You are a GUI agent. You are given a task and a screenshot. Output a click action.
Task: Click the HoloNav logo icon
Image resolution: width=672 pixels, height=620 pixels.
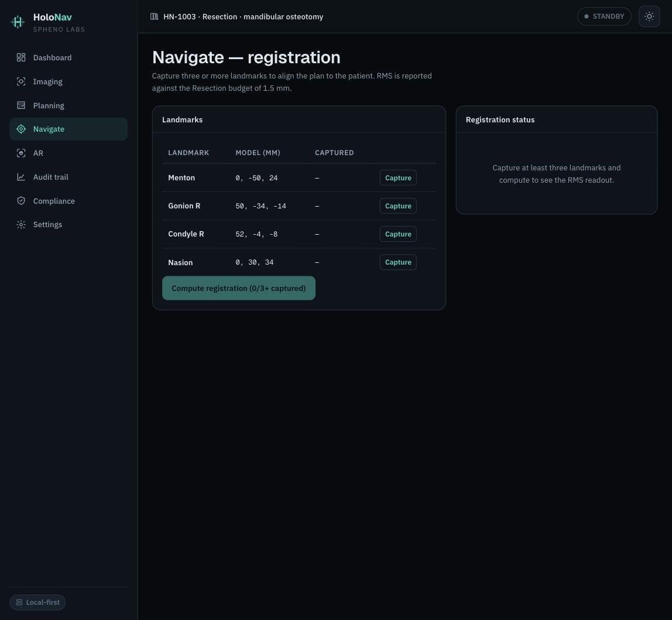(x=18, y=22)
